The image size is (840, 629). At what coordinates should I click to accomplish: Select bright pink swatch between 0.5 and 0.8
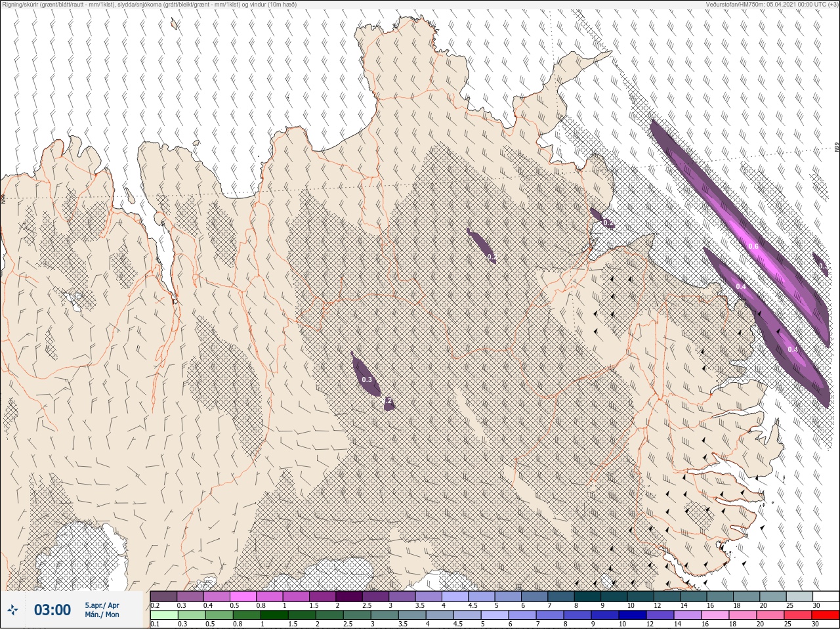click(243, 597)
